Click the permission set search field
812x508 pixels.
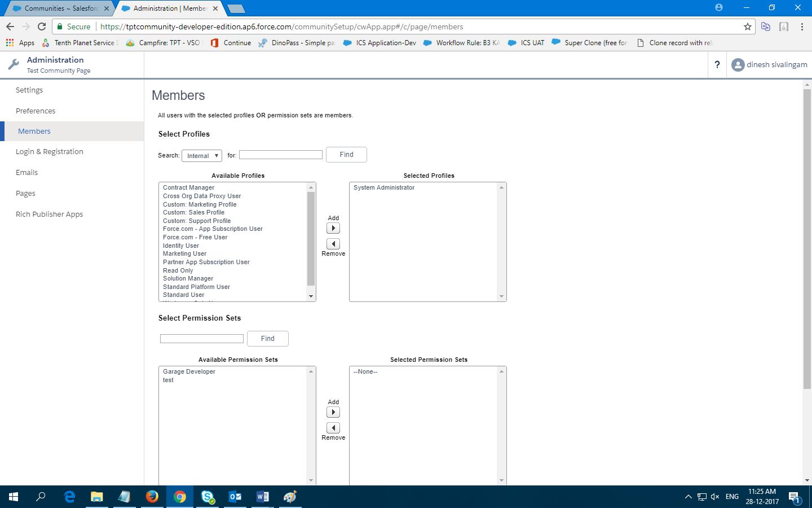[202, 339]
